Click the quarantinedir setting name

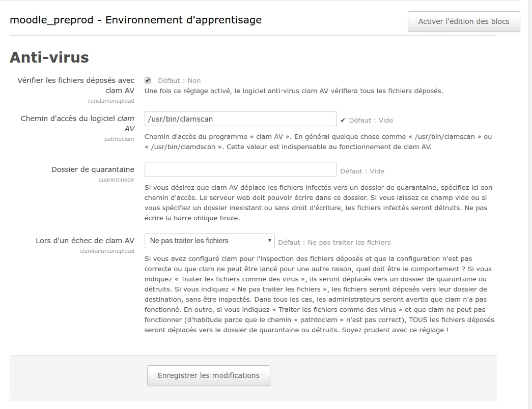coord(116,180)
